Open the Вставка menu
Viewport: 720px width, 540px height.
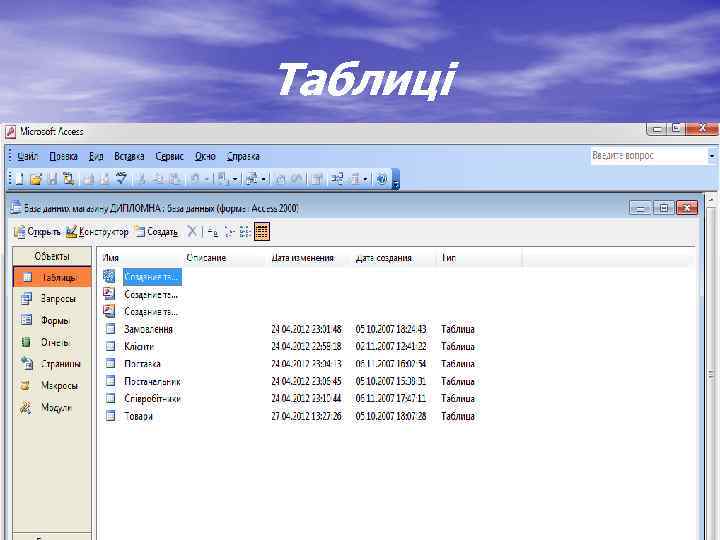pyautogui.click(x=129, y=156)
